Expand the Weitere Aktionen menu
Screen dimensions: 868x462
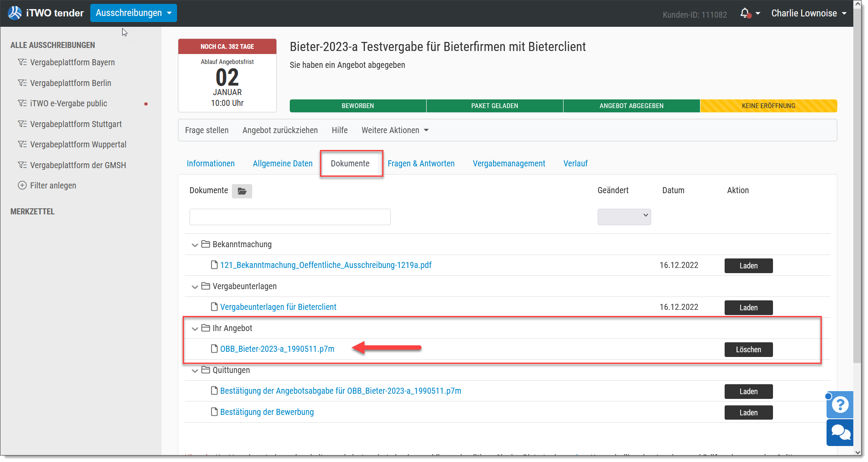395,130
